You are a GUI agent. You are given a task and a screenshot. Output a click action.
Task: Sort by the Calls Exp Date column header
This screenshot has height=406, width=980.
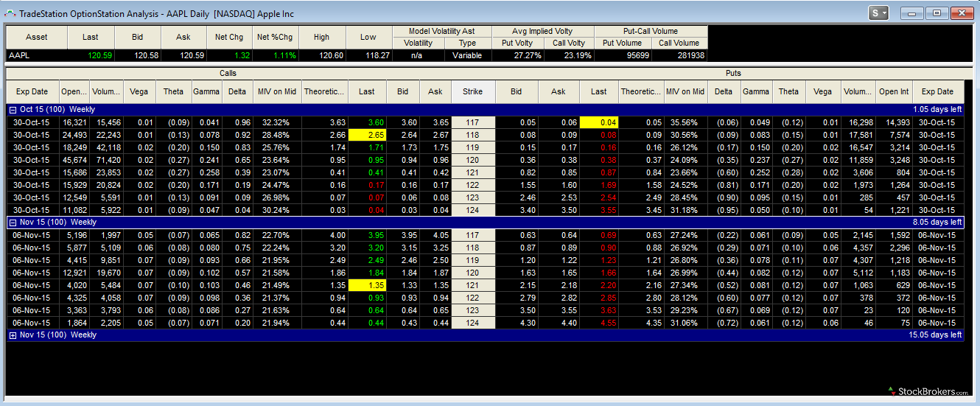32,91
